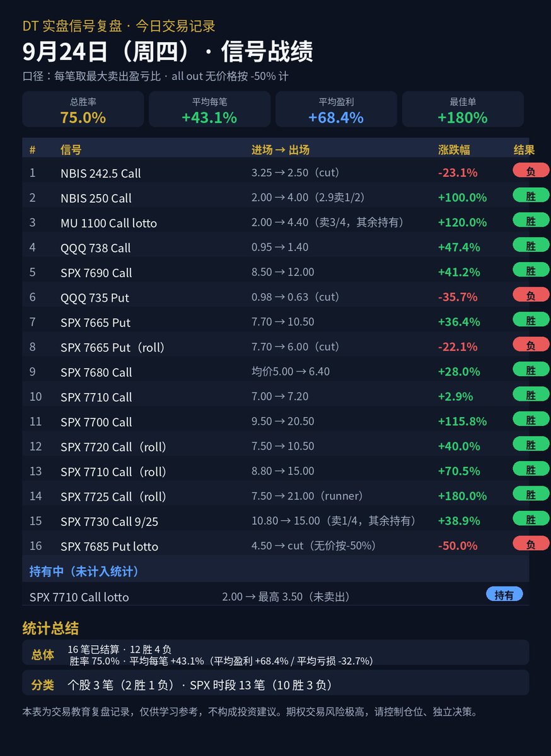Click the +100.0% change value

[462, 197]
